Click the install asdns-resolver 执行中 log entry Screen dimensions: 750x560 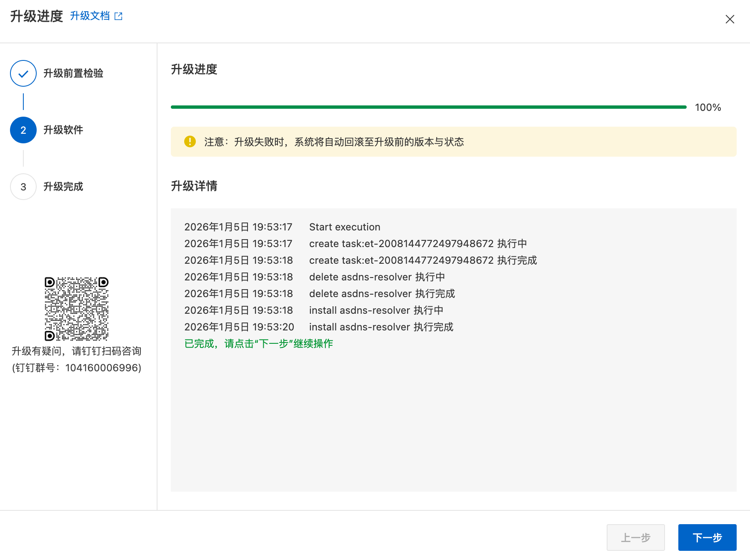point(376,310)
